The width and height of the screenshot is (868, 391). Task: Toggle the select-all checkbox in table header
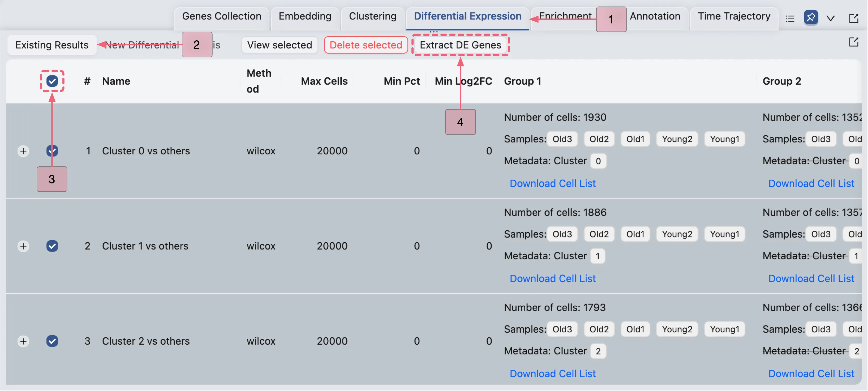click(52, 81)
